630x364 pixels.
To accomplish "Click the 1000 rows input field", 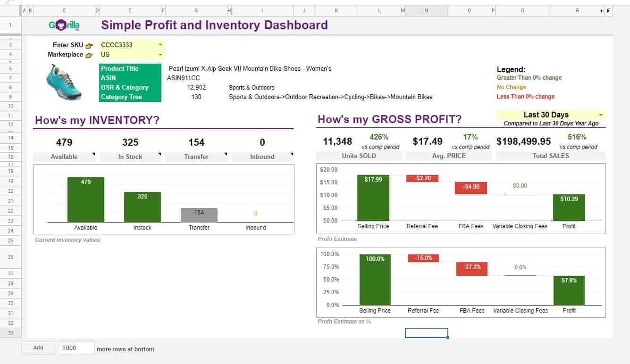I will (x=76, y=348).
